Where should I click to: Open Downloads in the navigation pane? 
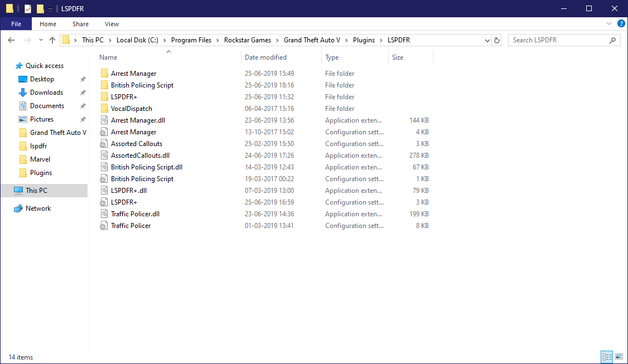point(46,93)
